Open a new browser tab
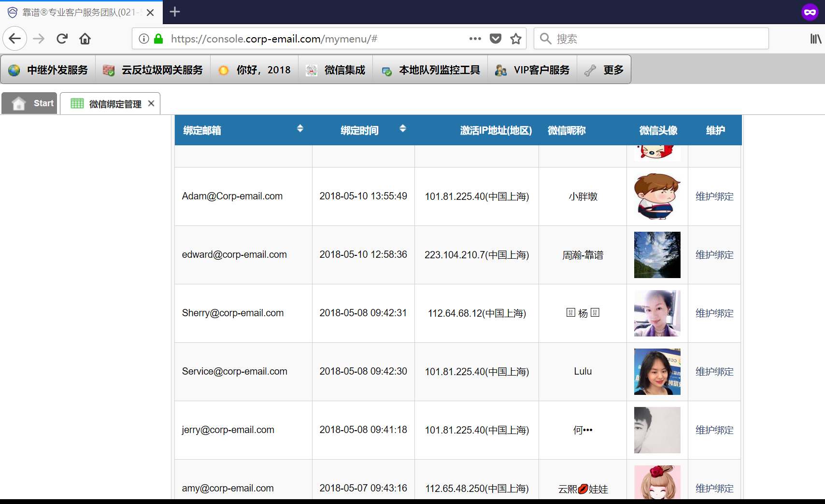The width and height of the screenshot is (825, 504). point(175,12)
